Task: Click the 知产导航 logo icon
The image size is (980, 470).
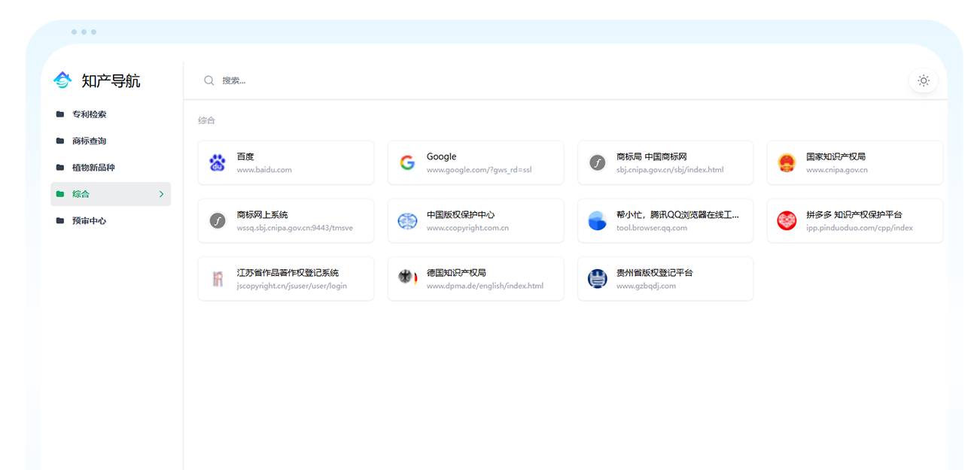Action: [61, 80]
